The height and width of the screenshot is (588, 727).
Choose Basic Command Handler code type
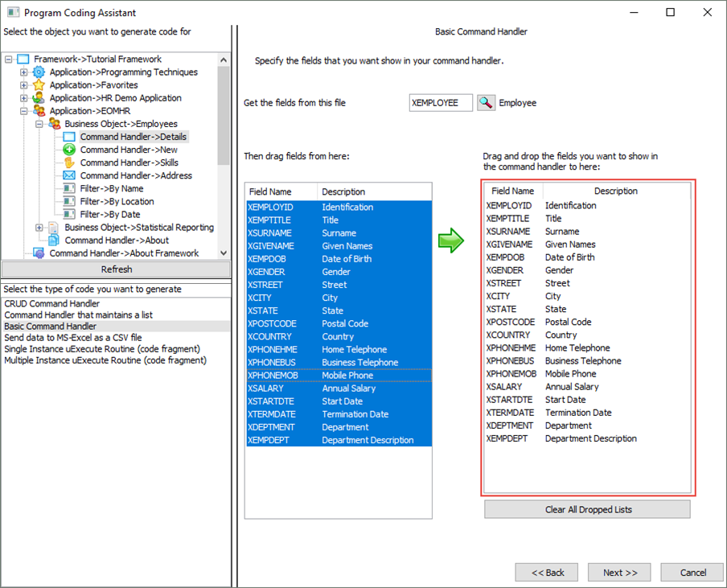(x=116, y=326)
